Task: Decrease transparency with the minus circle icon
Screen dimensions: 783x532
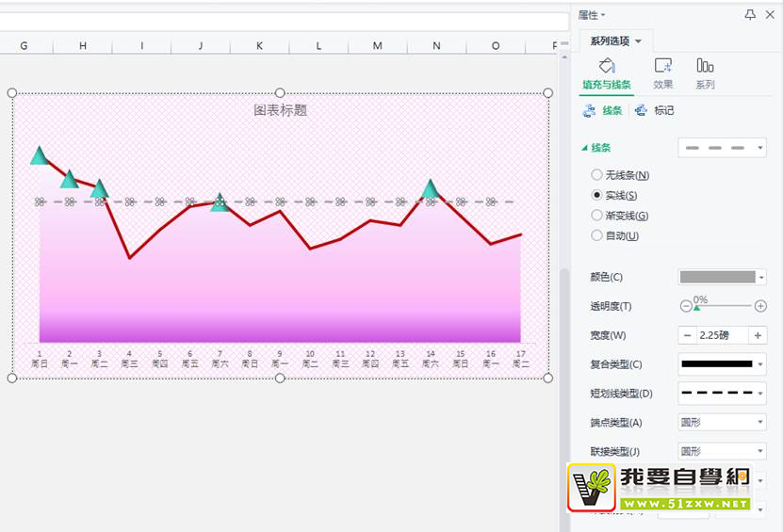Action: pos(685,306)
